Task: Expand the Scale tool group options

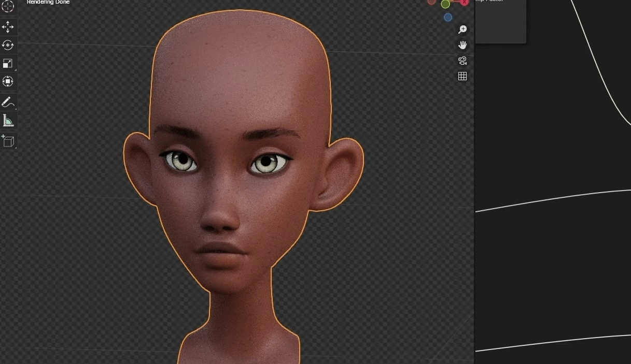Action: (15, 68)
